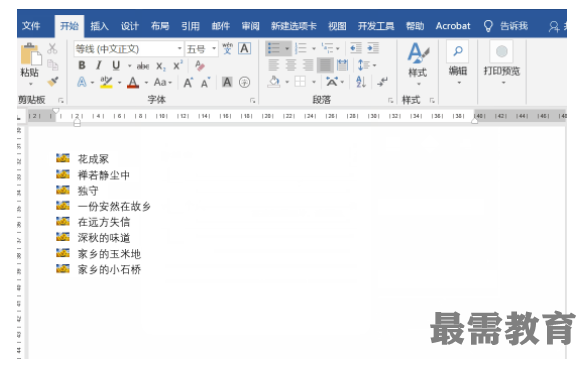Viewport: 582px width, 368px height.
Task: Click the Asian layout icon
Action: pos(332,82)
